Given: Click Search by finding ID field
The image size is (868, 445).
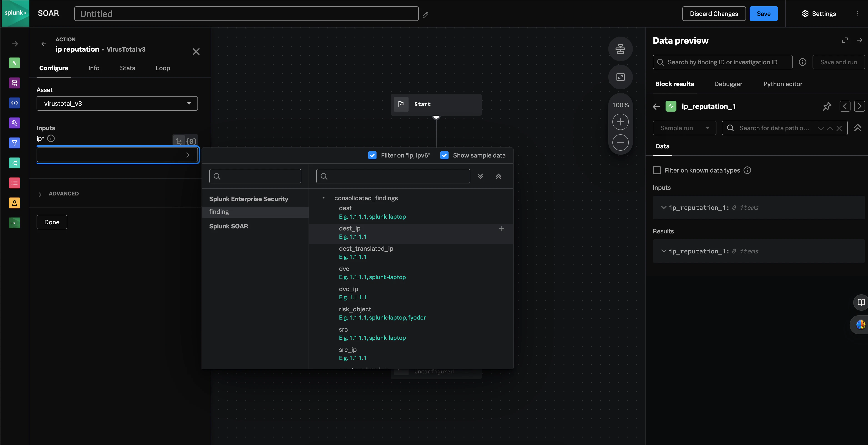Looking at the screenshot, I should [x=722, y=62].
